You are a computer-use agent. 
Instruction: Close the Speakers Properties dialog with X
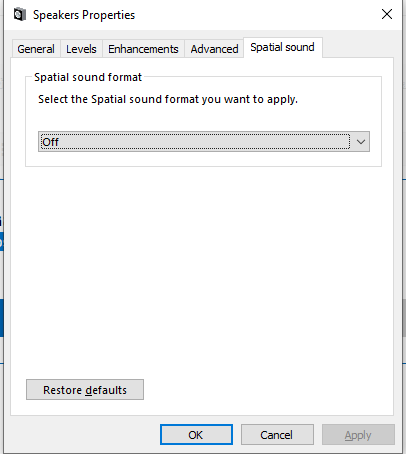coord(387,14)
